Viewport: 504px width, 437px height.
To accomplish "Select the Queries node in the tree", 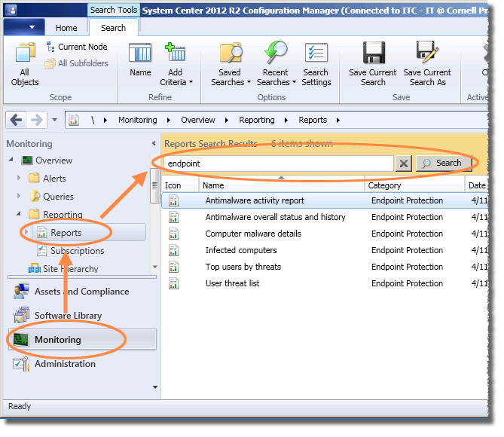I will pyautogui.click(x=51, y=197).
